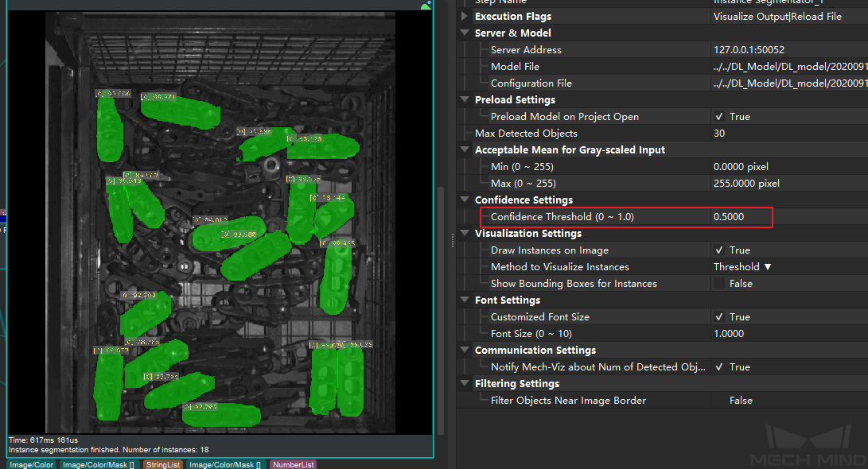Screen dimensions: 868x469
Task: Collapse the Preload Settings group
Action: coord(465,100)
